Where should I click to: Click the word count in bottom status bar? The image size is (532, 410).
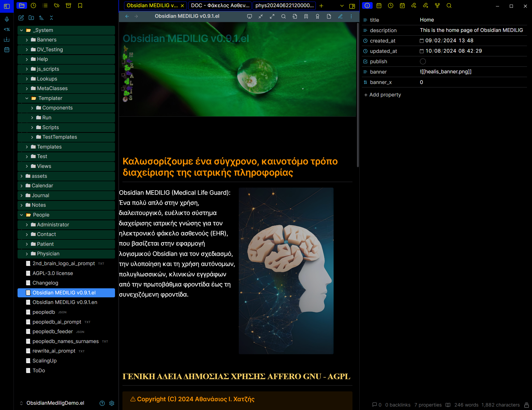467,405
